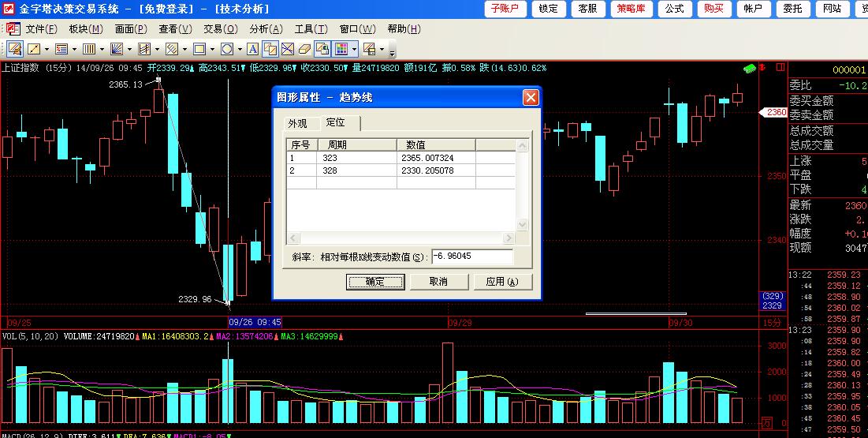Select value cell 2330.205078 in table

tap(436, 170)
